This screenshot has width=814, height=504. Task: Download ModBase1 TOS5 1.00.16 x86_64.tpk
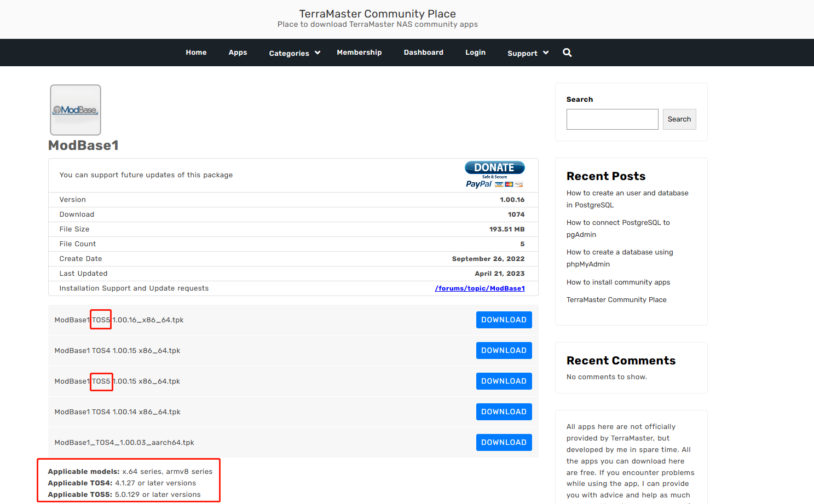pyautogui.click(x=504, y=320)
